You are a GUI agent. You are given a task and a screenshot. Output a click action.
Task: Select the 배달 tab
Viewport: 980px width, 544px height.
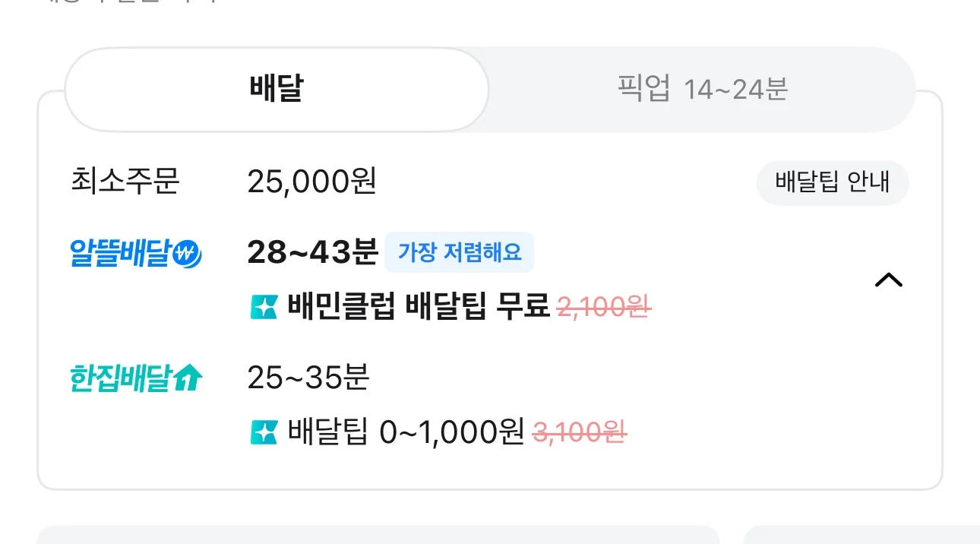click(277, 90)
